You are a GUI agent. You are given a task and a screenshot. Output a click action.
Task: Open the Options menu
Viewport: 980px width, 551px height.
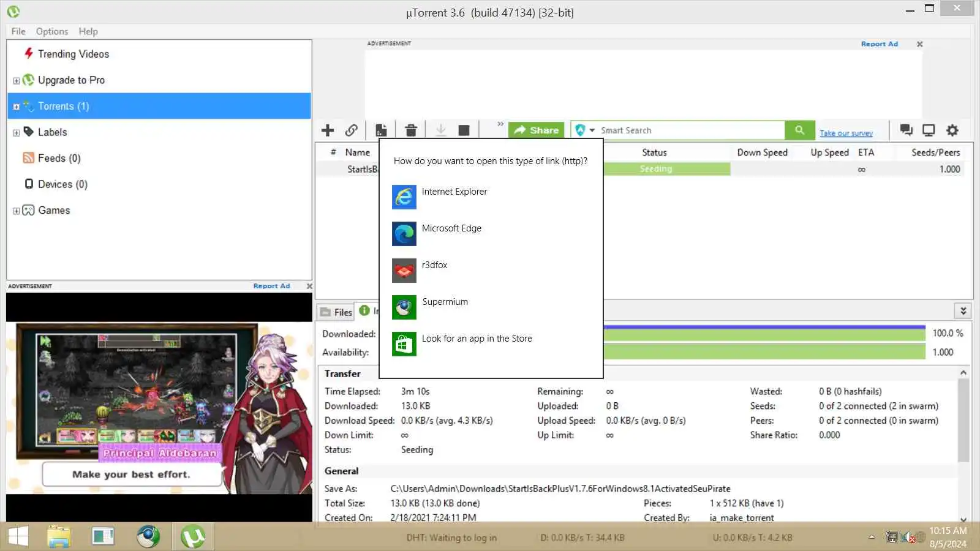pos(52,31)
